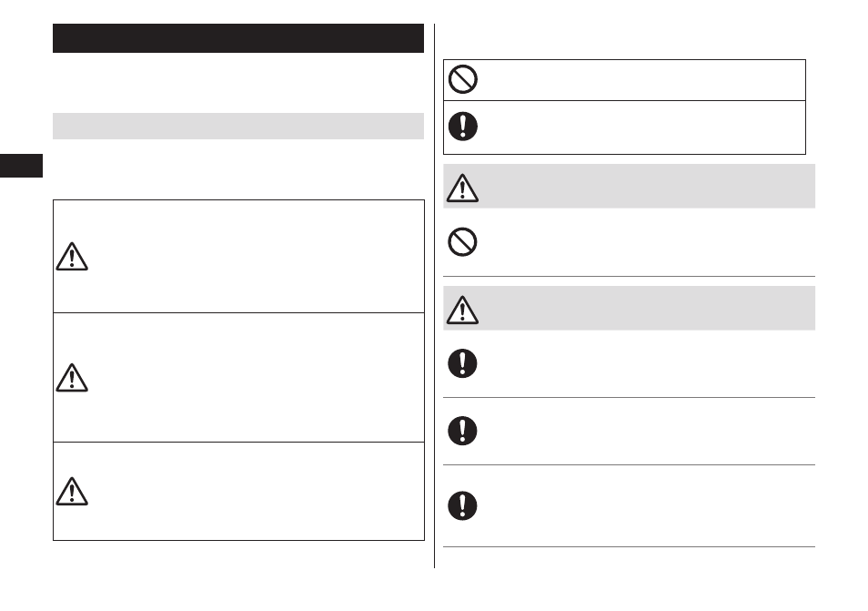Click the warning triangle in the lower gray banner
868x611 pixels.
(x=462, y=310)
